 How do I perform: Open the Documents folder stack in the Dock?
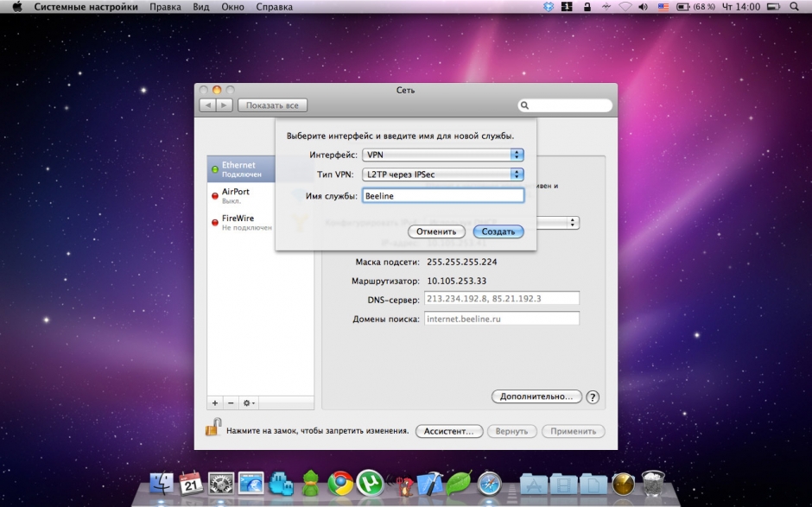593,484
